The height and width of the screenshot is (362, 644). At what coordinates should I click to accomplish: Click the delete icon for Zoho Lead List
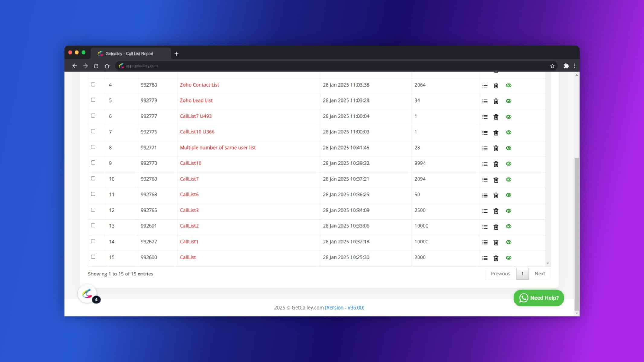pyautogui.click(x=496, y=101)
